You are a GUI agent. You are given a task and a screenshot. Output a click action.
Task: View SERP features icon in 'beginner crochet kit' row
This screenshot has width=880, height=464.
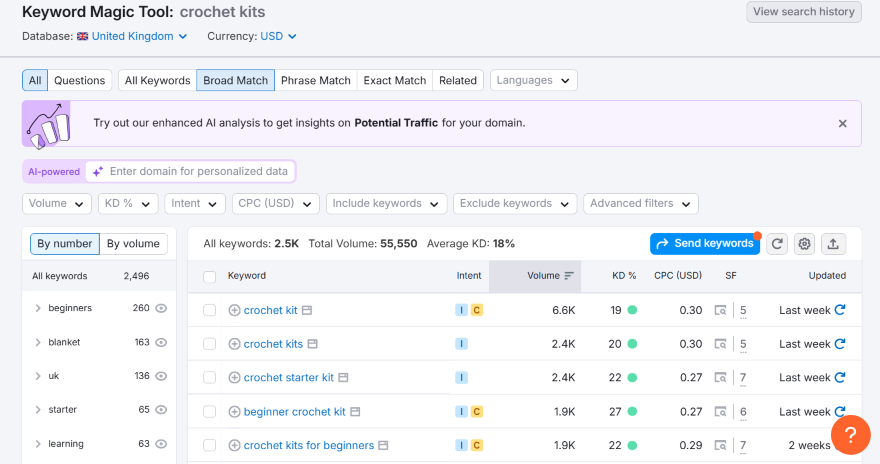721,412
